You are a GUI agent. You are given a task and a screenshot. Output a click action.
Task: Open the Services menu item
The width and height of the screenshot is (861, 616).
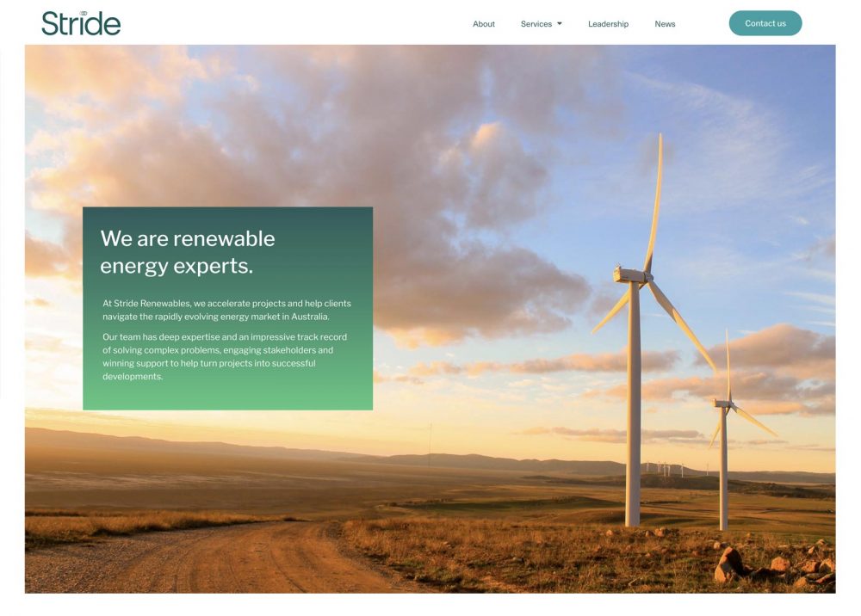tap(536, 24)
